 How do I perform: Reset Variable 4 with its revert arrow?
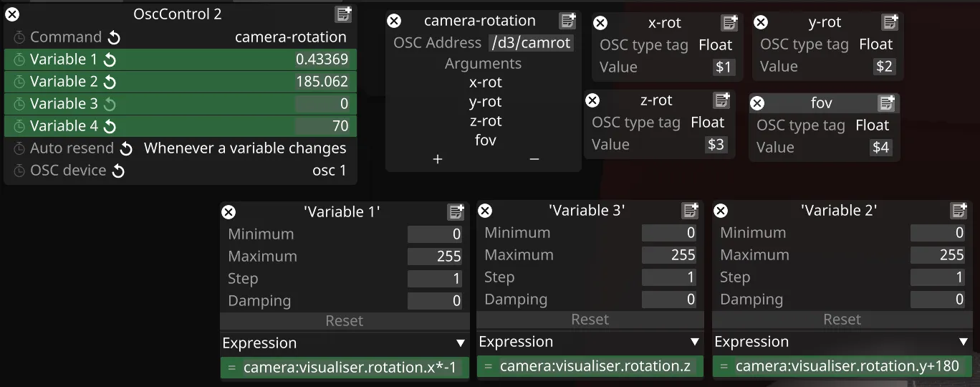110,126
